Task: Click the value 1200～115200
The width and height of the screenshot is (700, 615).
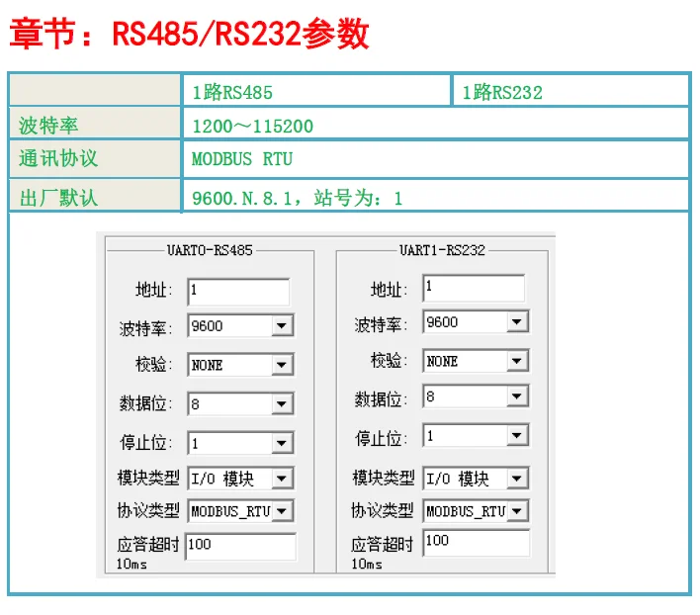Action: (253, 127)
